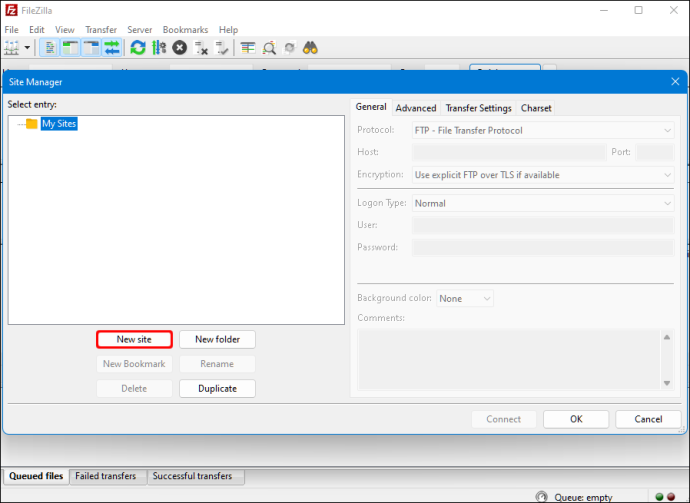Minimize the FileZilla window
This screenshot has height=503, width=690.
coord(604,10)
